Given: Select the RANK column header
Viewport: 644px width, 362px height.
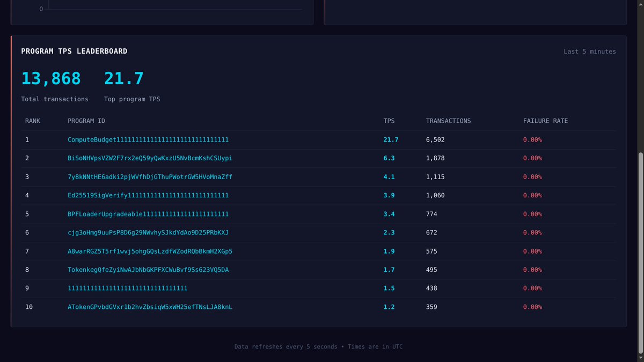Looking at the screenshot, I should (x=33, y=121).
